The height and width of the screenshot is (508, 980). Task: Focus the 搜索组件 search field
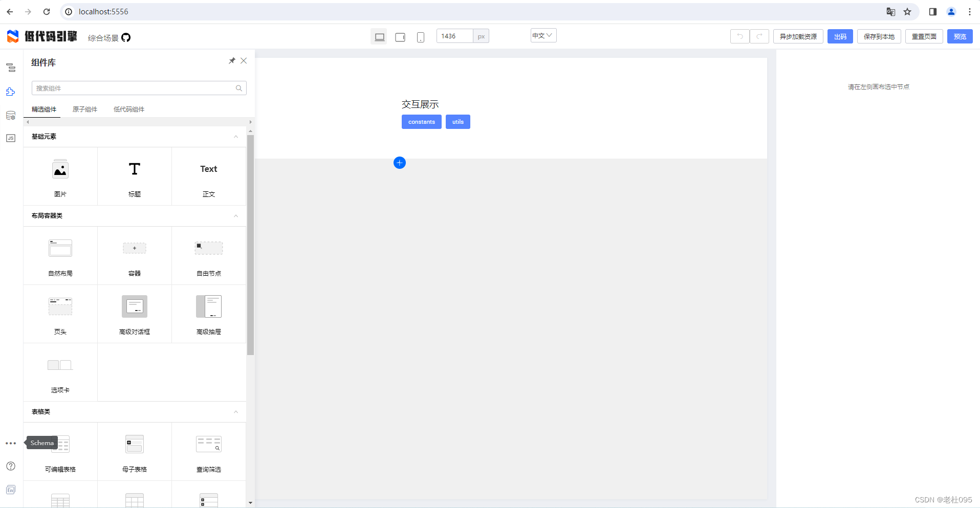point(139,88)
